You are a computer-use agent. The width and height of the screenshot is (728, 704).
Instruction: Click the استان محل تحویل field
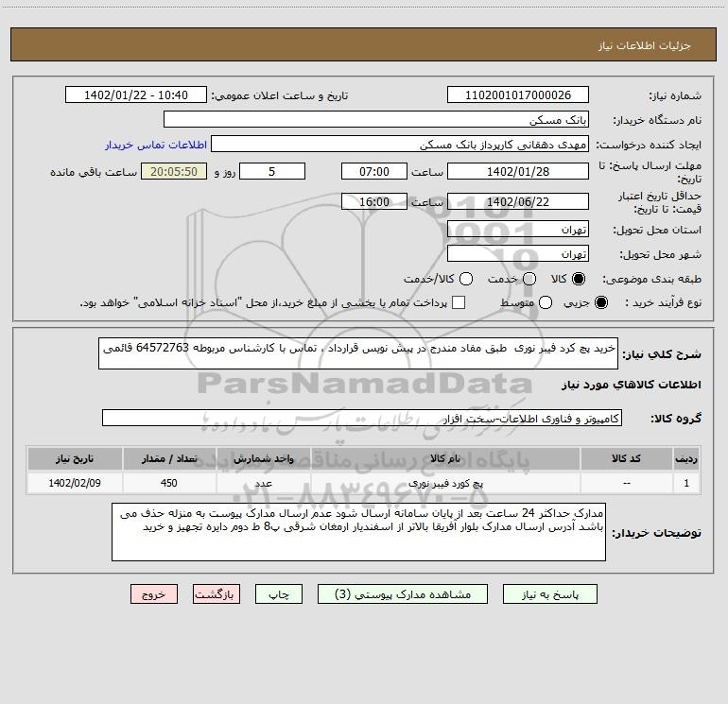518,230
